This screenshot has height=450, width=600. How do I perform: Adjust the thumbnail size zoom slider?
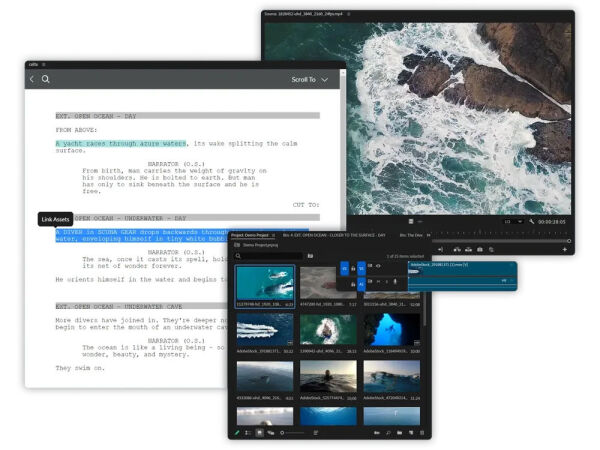[293, 433]
